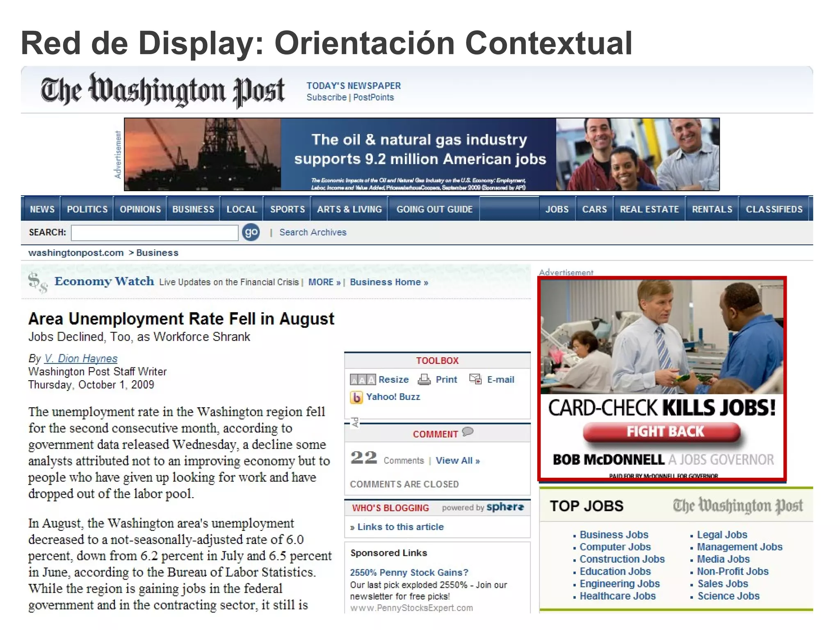The image size is (840, 630).
Task: Open the NEWS menu tab
Action: pyautogui.click(x=42, y=209)
